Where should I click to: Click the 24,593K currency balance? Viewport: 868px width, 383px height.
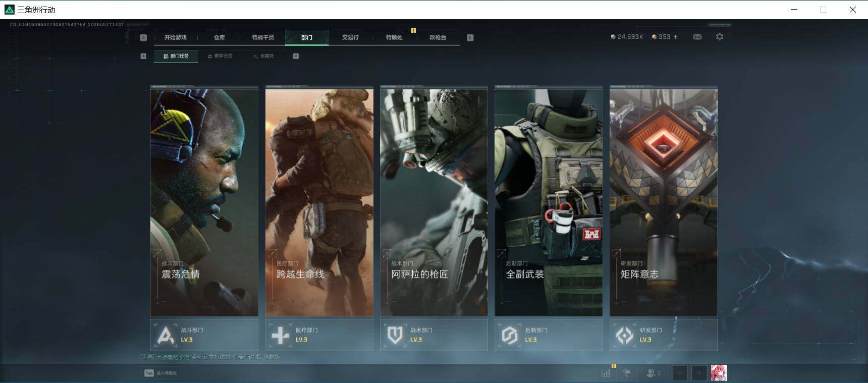[x=627, y=37]
